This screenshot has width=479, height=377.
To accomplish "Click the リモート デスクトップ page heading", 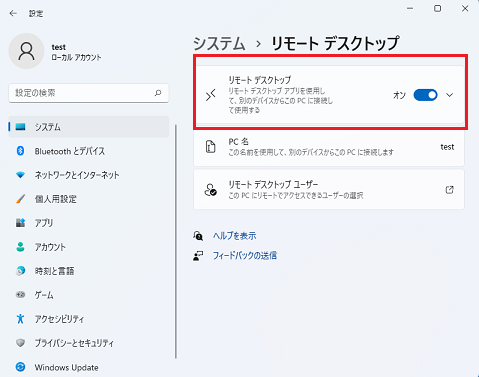I will tap(335, 44).
